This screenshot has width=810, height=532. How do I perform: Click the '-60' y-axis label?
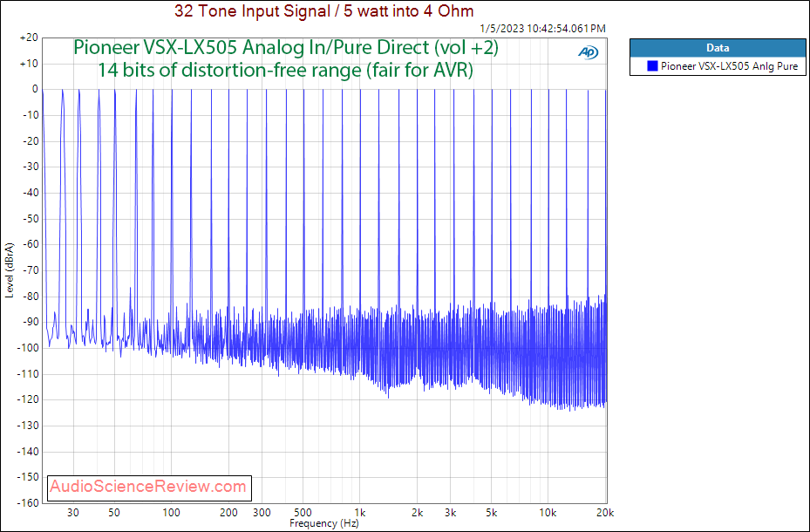coord(31,244)
